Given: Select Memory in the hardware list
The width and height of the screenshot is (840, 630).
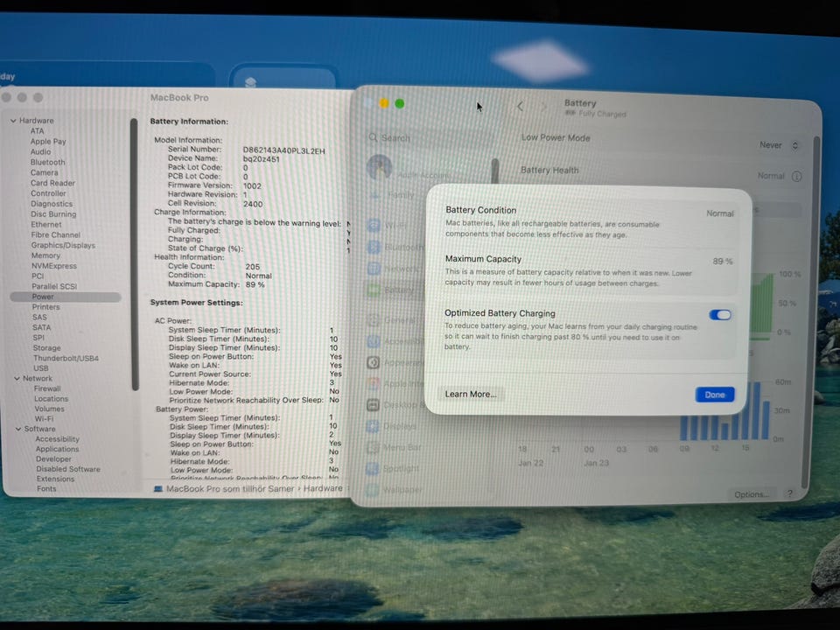Looking at the screenshot, I should 45,255.
